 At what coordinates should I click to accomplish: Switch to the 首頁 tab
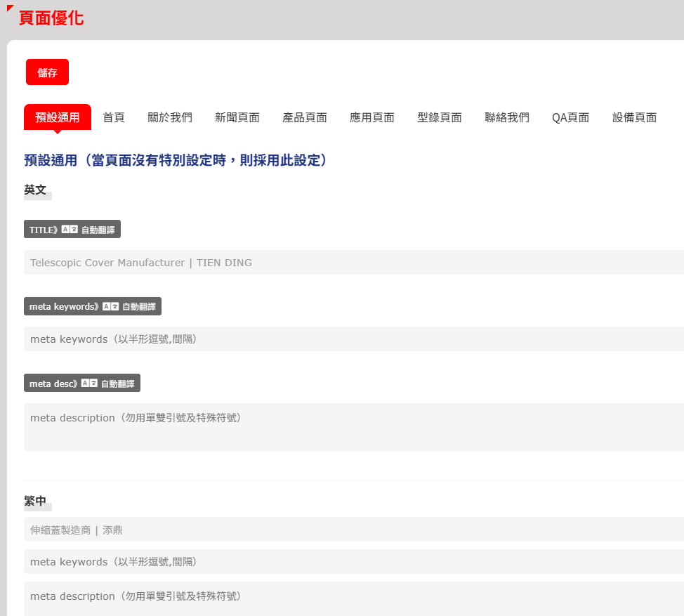(114, 117)
